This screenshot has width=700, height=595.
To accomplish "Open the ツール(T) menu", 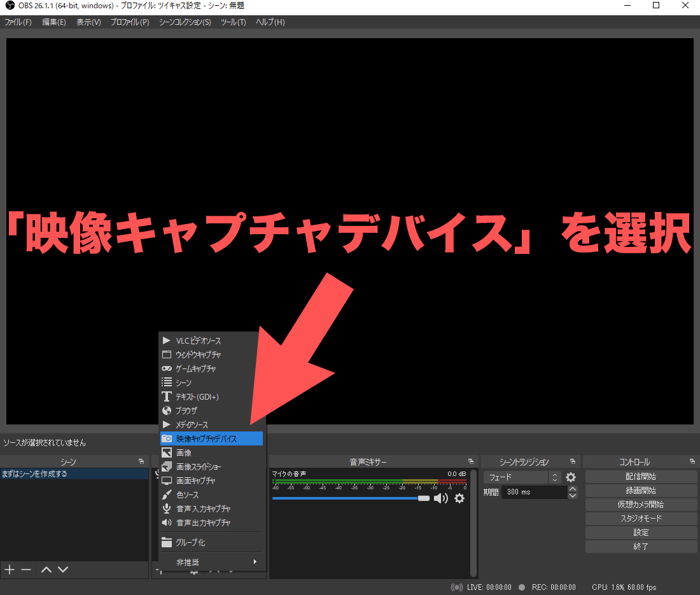I will [233, 22].
